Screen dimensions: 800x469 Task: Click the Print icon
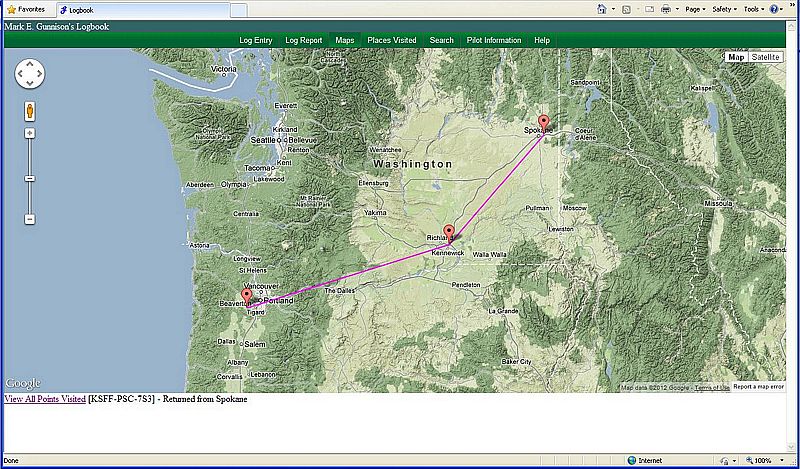(666, 9)
